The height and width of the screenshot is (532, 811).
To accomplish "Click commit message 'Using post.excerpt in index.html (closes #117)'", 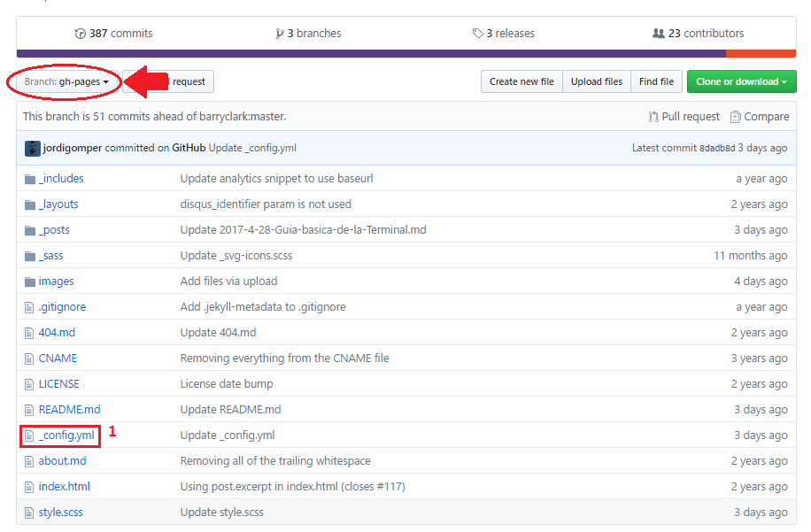I will [x=293, y=487].
